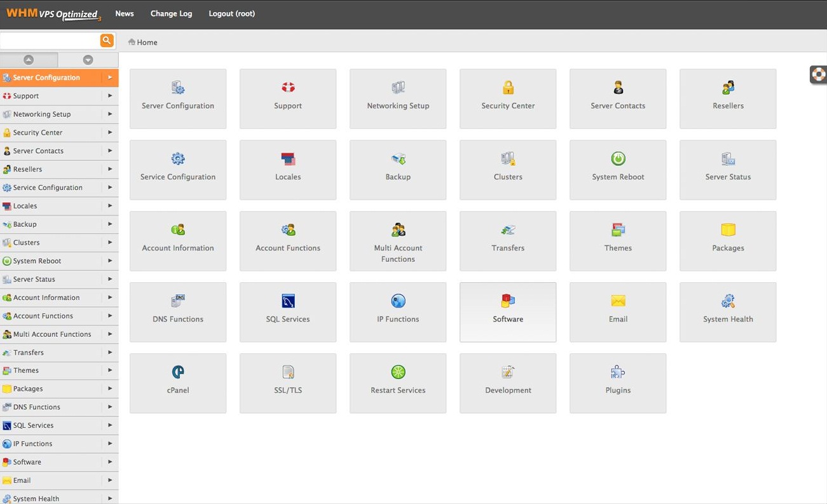Image resolution: width=827 pixels, height=504 pixels.
Task: Open the cPanel icon tile
Action: coord(177,383)
